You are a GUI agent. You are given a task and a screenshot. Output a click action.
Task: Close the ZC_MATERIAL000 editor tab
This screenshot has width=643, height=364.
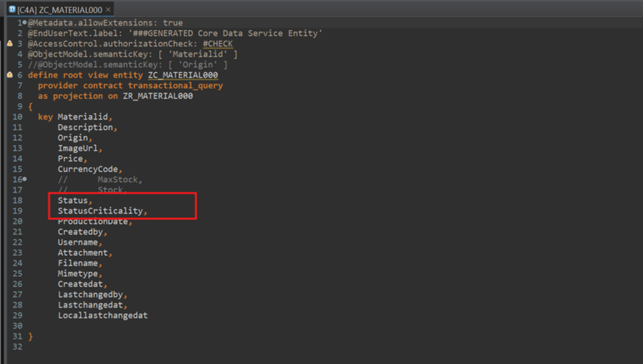coord(108,9)
